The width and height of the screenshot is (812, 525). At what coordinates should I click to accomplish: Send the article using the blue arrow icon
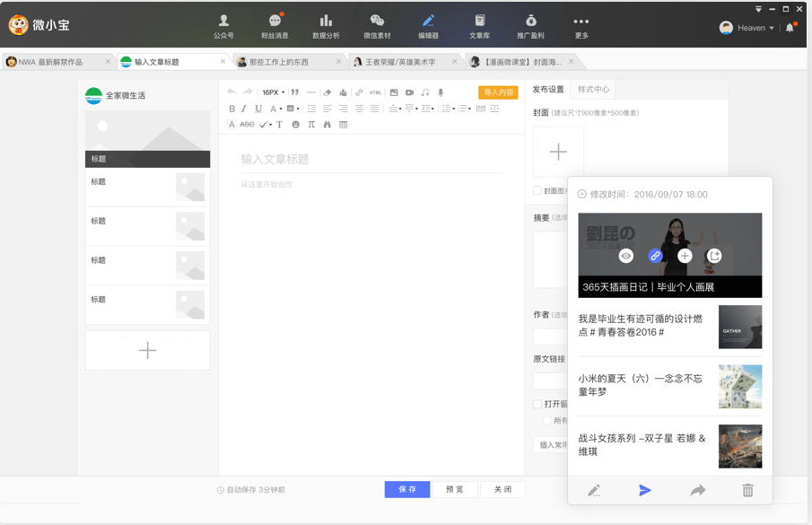tap(645, 491)
